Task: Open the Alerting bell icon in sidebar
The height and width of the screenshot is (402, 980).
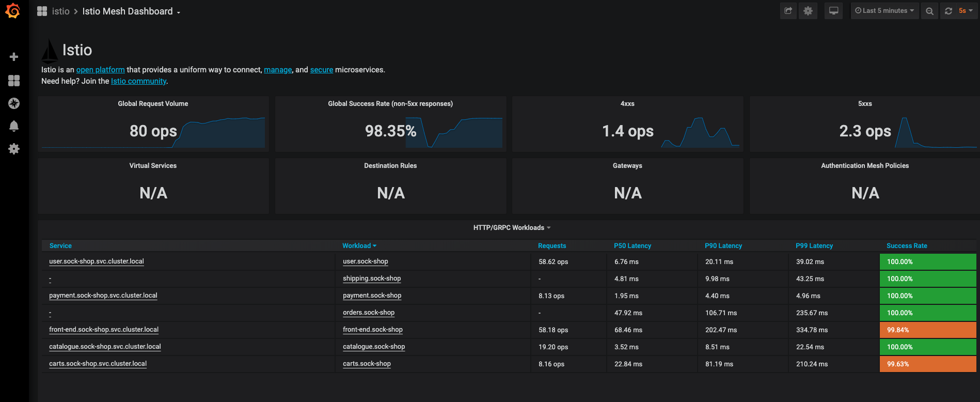Action: pyautogui.click(x=14, y=126)
